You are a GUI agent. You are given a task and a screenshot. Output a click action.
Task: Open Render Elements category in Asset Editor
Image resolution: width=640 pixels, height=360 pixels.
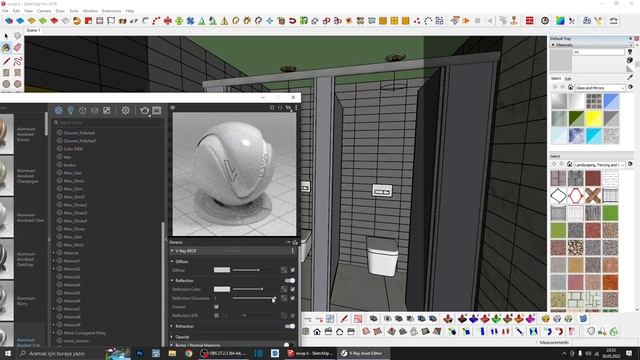[94, 110]
